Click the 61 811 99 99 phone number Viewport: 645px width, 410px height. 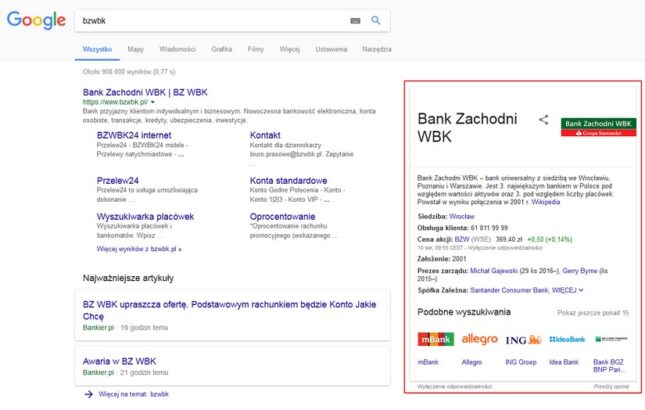(489, 228)
